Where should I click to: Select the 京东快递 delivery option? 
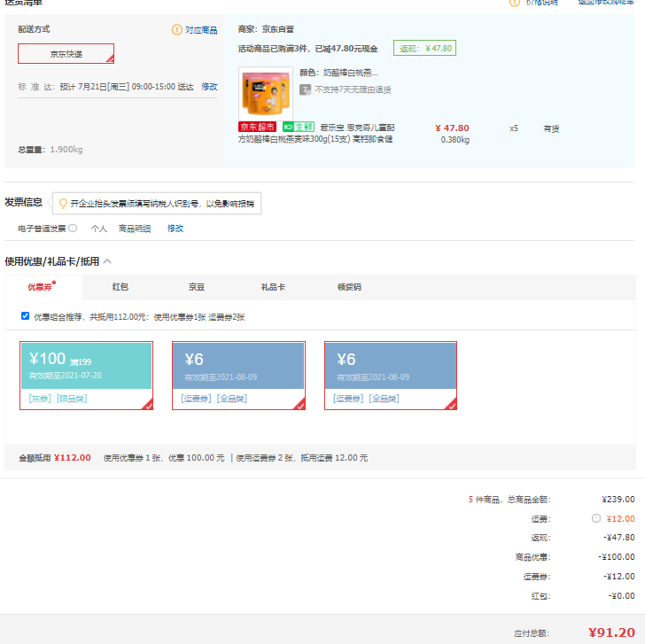click(x=66, y=54)
